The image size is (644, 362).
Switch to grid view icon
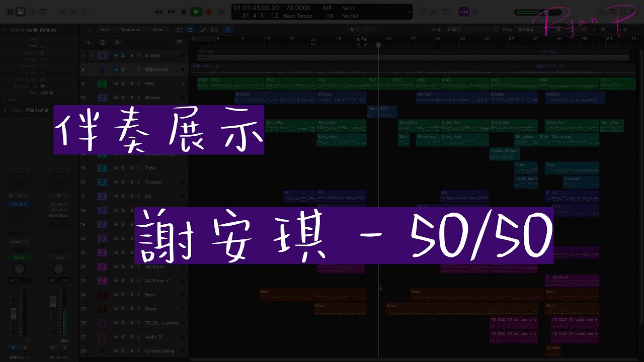pos(179,30)
